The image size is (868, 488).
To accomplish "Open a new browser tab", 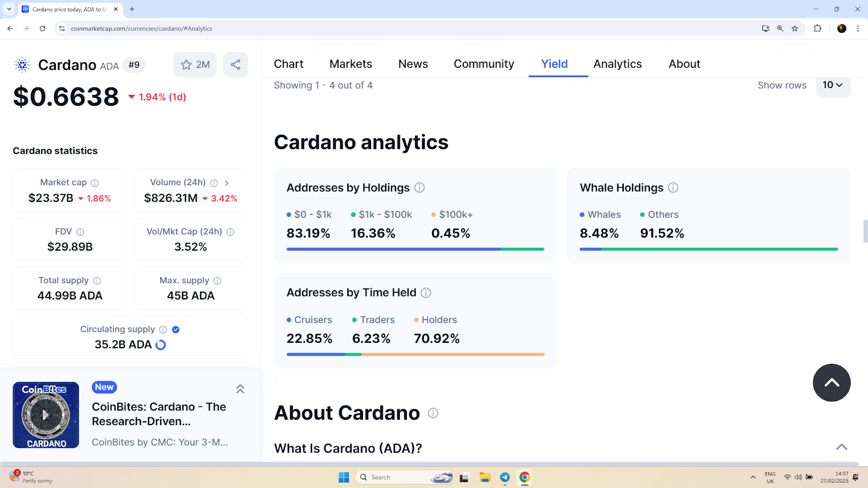I will (x=132, y=9).
